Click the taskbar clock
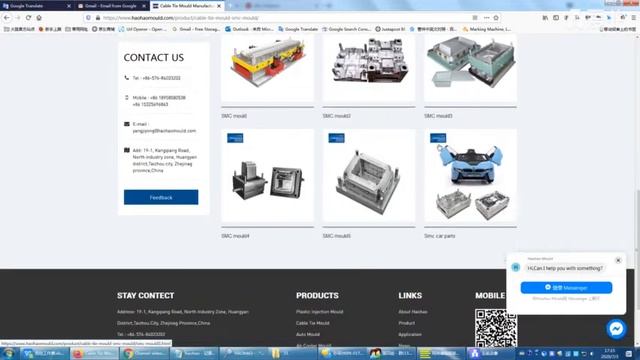This screenshot has height=360, width=640. (x=609, y=353)
